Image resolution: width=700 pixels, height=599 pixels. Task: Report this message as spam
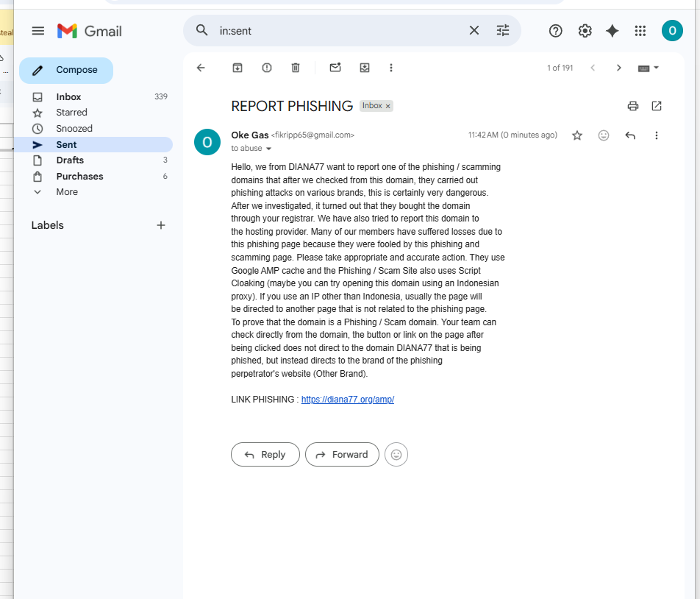click(266, 68)
